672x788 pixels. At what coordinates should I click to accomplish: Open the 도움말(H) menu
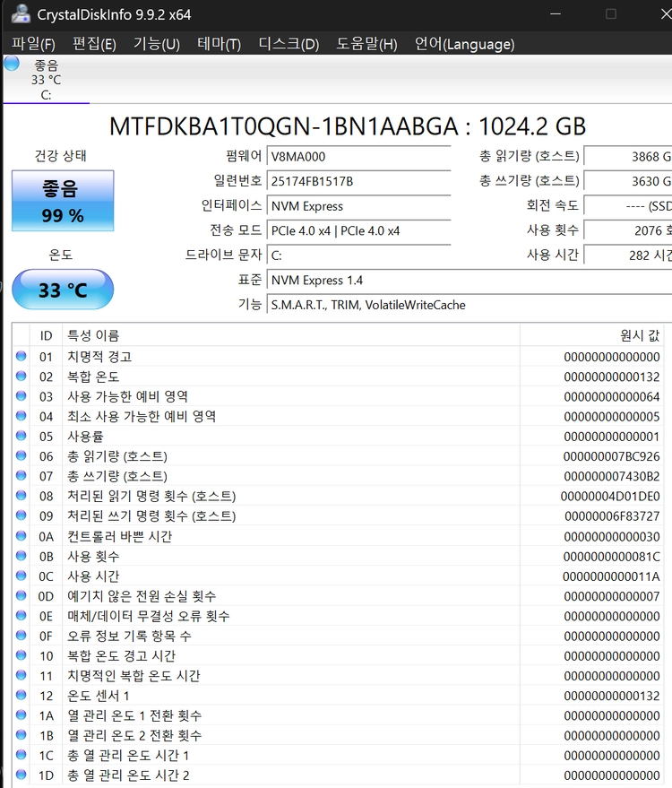point(366,44)
